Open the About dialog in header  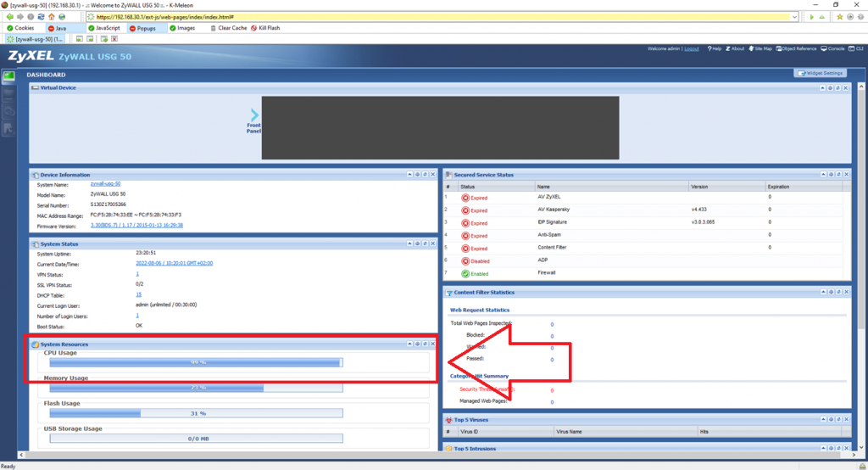735,48
